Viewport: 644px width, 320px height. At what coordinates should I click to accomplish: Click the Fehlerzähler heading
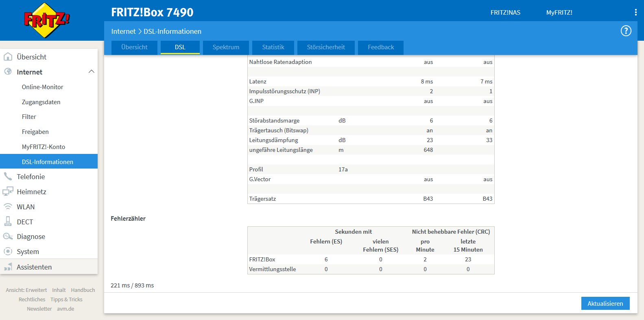click(x=128, y=219)
